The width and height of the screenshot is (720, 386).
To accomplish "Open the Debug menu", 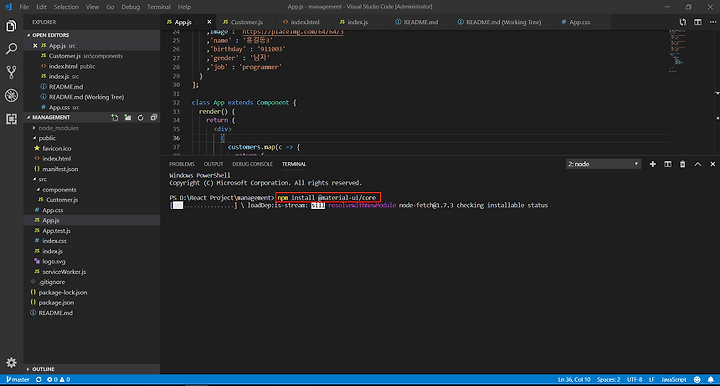I will (131, 7).
